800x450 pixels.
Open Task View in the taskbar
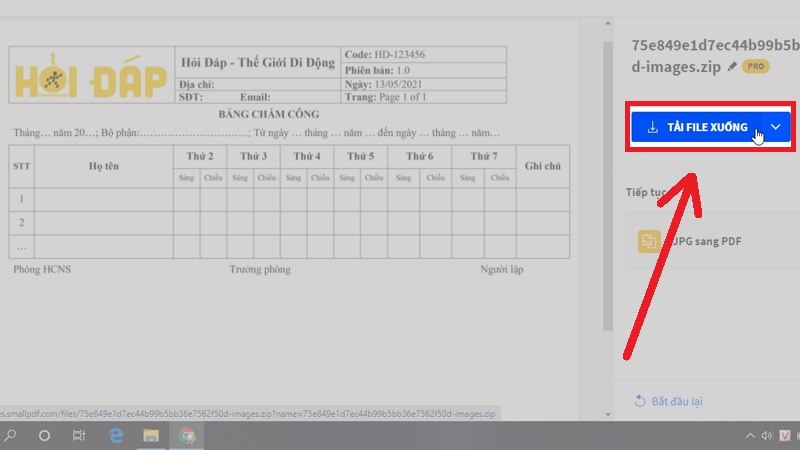[79, 436]
